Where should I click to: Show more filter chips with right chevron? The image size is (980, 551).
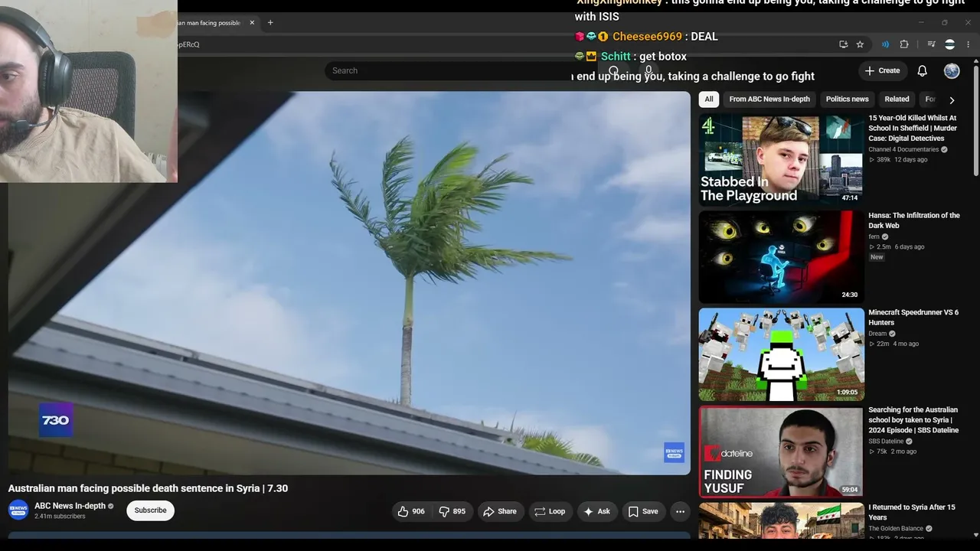click(x=952, y=99)
